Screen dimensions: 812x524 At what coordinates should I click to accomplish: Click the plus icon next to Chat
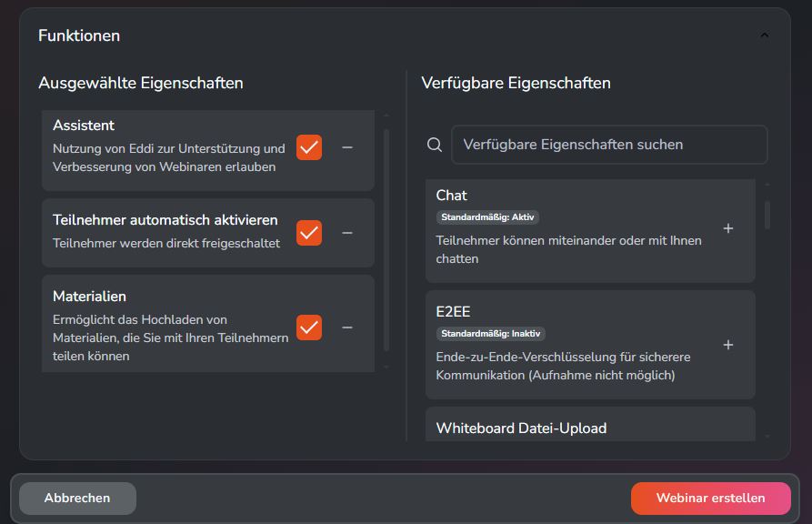click(727, 230)
